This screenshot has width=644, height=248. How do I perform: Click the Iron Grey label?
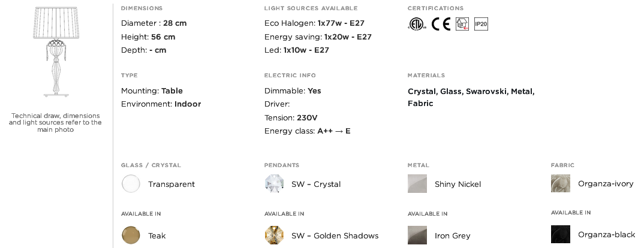pyautogui.click(x=453, y=235)
